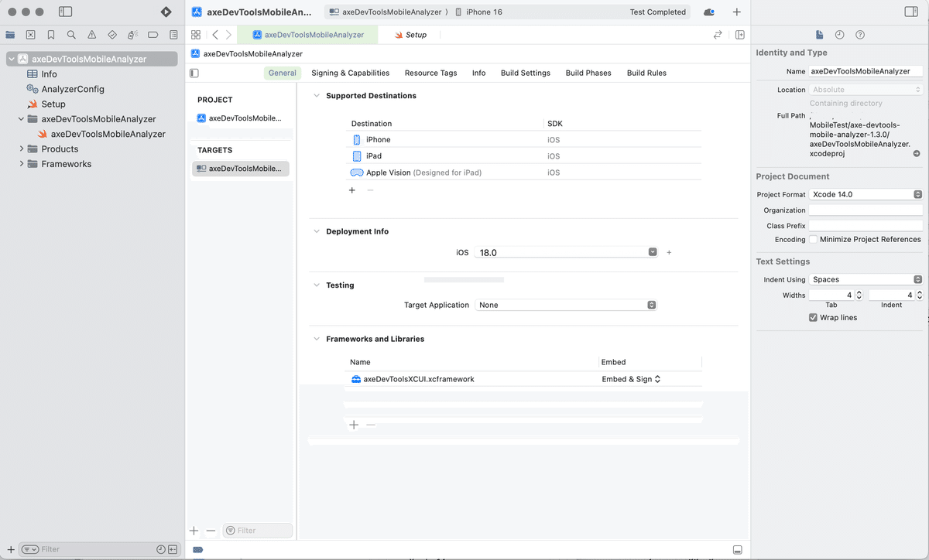The image size is (929, 560).
Task: Check Minimize Project References
Action: [813, 239]
